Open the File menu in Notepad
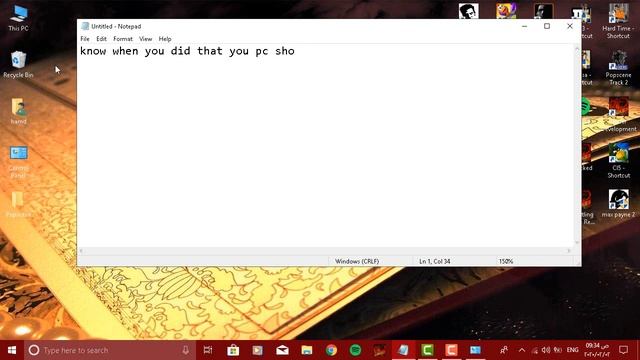The height and width of the screenshot is (360, 640). (x=85, y=39)
